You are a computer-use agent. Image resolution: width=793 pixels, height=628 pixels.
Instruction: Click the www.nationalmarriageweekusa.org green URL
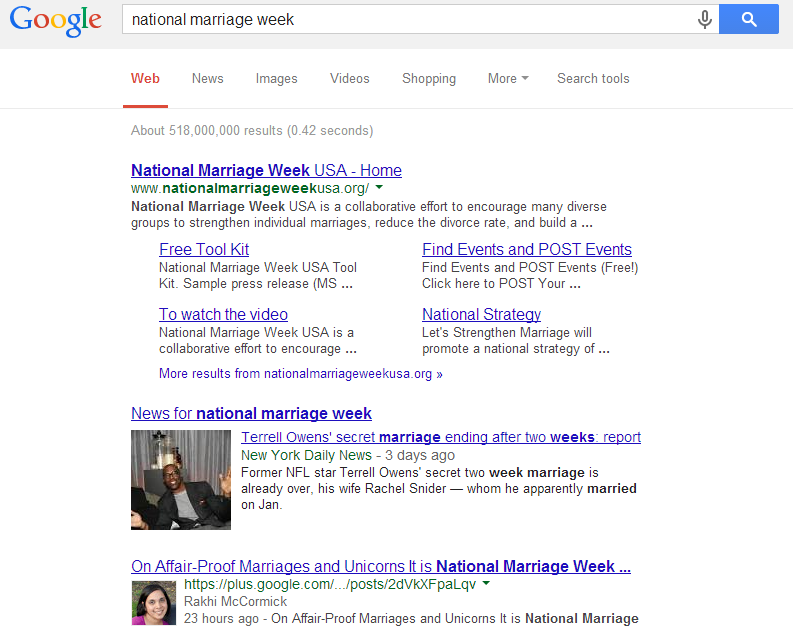[250, 189]
